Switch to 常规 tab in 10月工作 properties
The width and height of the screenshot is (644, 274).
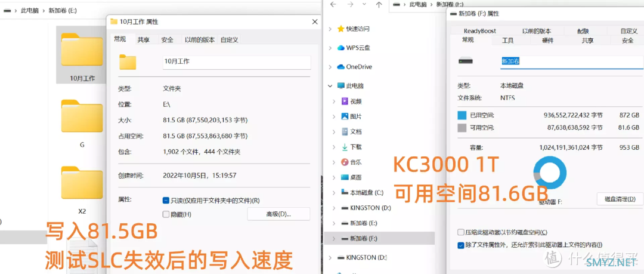[120, 39]
